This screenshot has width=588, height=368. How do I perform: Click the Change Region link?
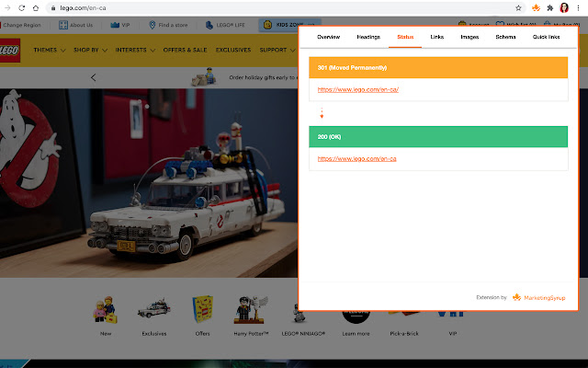[22, 25]
